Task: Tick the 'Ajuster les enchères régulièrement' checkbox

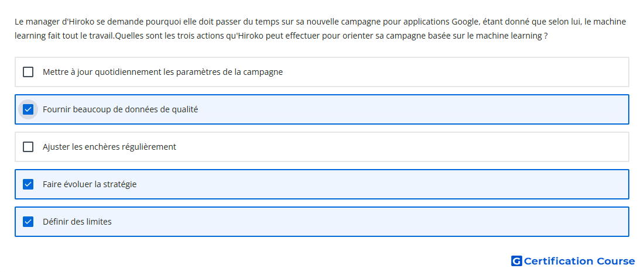Action: click(28, 147)
